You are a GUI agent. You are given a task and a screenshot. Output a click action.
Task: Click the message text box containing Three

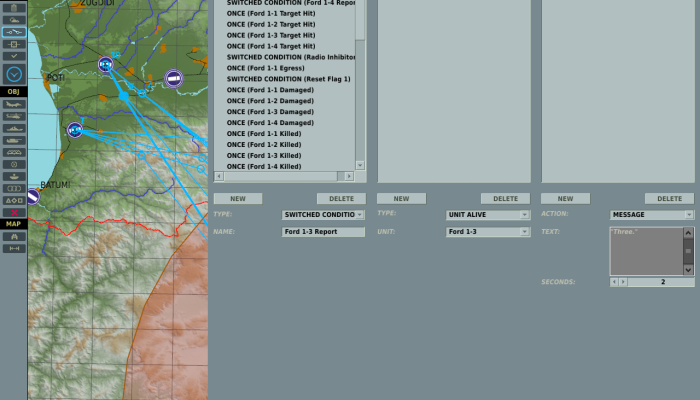(647, 251)
